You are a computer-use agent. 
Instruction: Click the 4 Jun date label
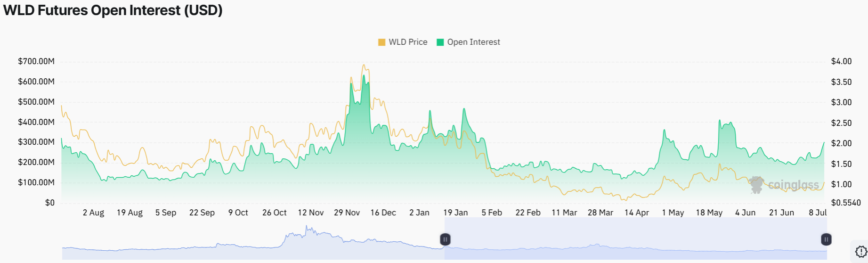point(746,213)
